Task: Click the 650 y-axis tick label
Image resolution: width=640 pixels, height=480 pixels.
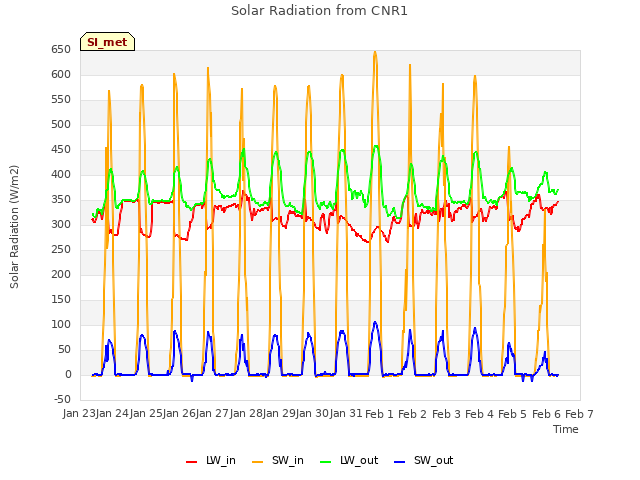Action: pyautogui.click(x=61, y=50)
